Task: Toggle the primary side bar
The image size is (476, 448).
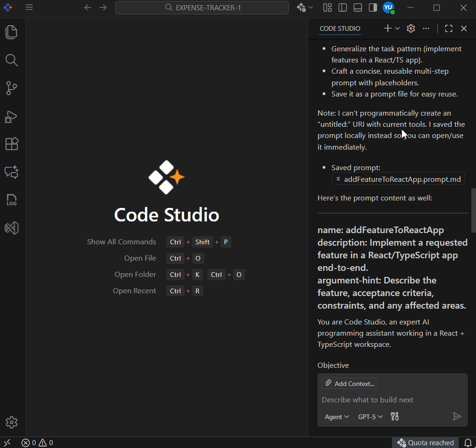Action: pyautogui.click(x=343, y=7)
